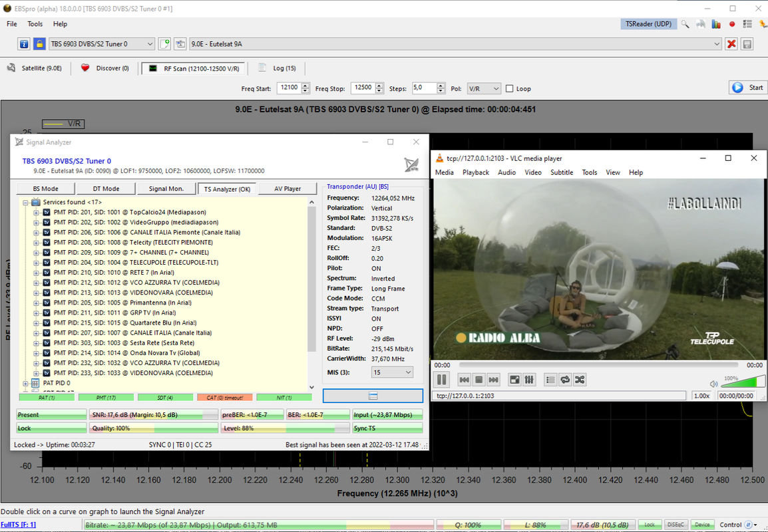Expand the TELECUPOLE service node

pos(36,262)
